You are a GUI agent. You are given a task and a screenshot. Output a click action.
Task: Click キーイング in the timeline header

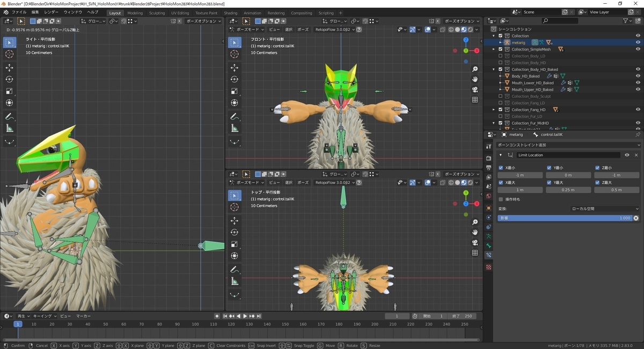click(44, 316)
